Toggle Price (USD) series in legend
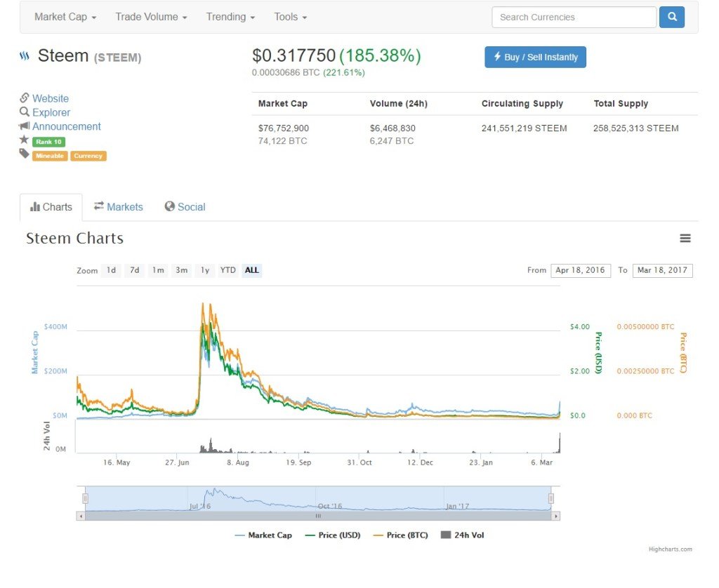The width and height of the screenshot is (719, 588). [333, 535]
